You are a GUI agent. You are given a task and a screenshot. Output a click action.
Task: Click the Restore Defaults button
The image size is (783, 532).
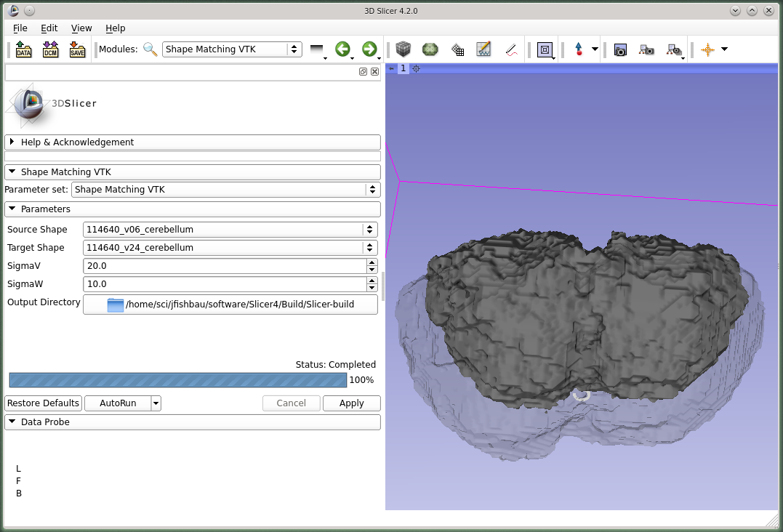click(43, 403)
